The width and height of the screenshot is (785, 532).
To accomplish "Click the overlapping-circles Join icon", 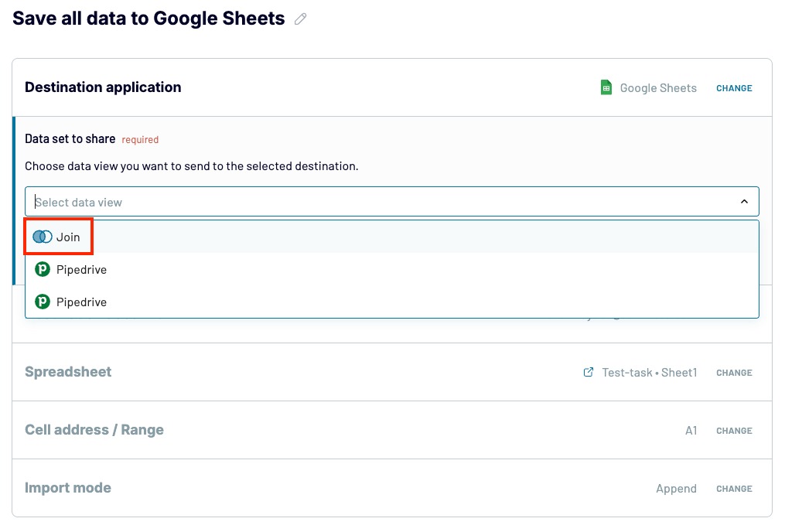I will click(43, 237).
